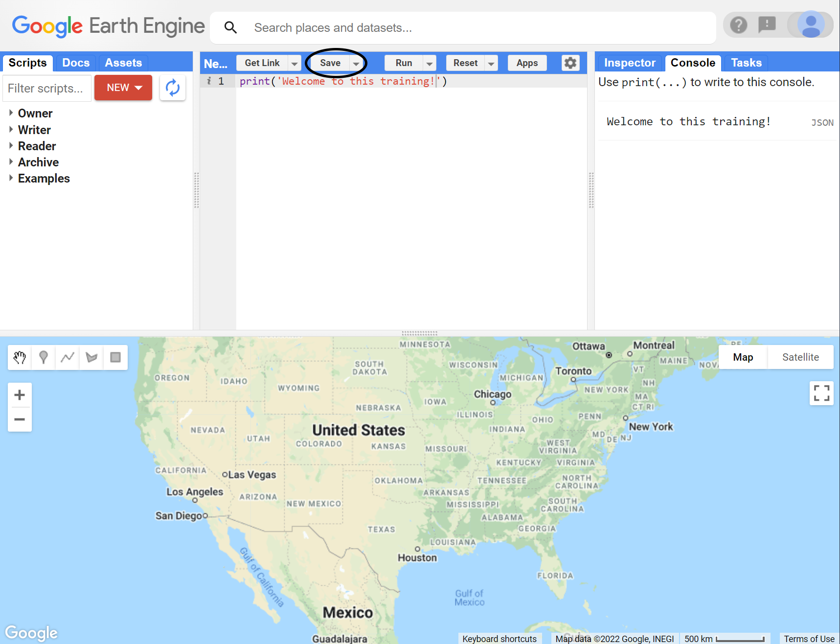Open the code editor settings gear
Viewport: 840px width, 644px height.
[x=570, y=63]
